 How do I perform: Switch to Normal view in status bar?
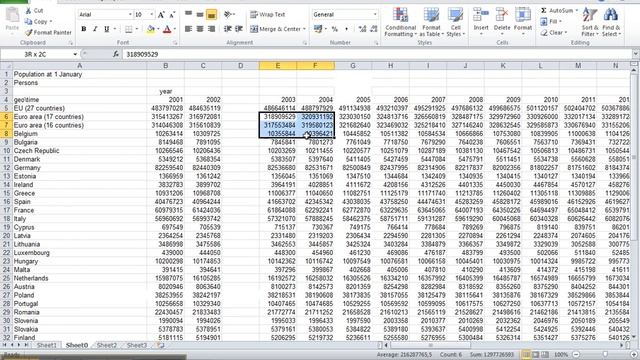point(526,355)
